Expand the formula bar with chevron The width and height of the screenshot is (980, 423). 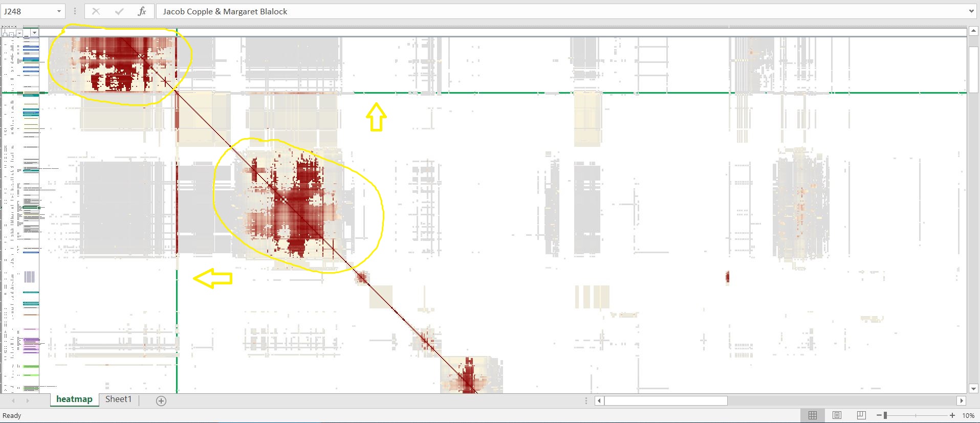coord(971,11)
